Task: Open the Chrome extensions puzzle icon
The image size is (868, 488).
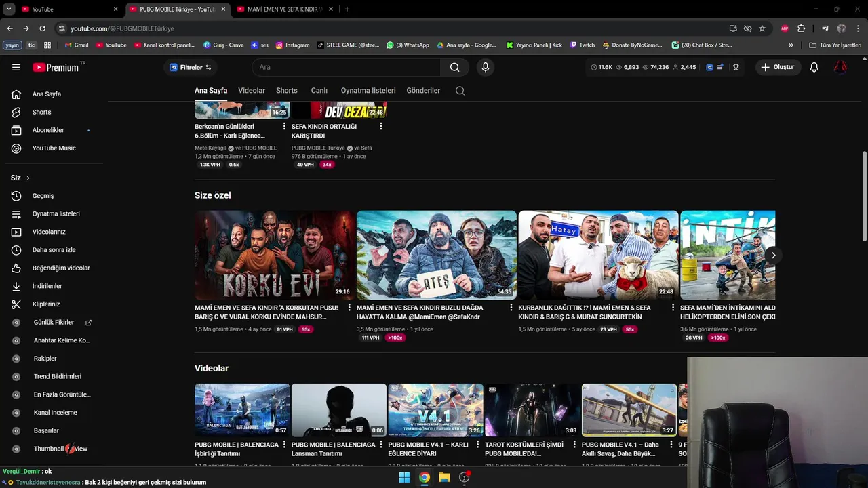Action: pos(801,28)
